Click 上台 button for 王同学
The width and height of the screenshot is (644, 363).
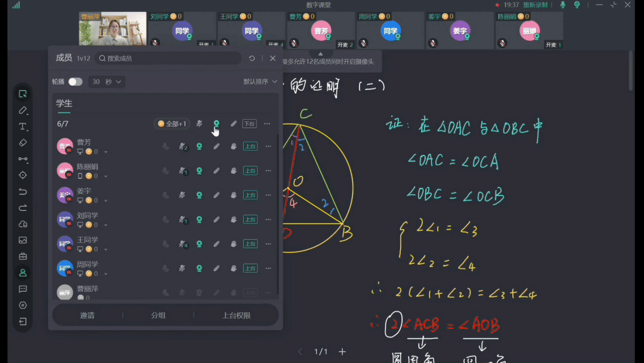[x=251, y=244]
